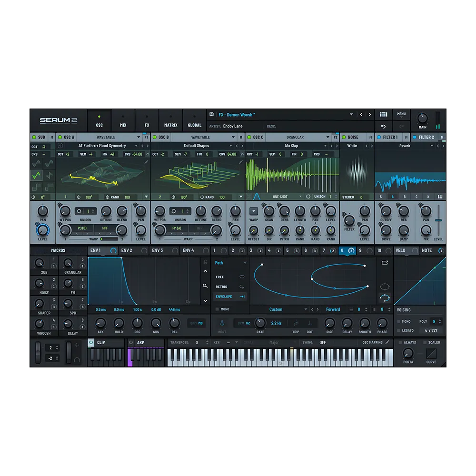Click the envelope zoom magnifier icon

click(x=206, y=286)
